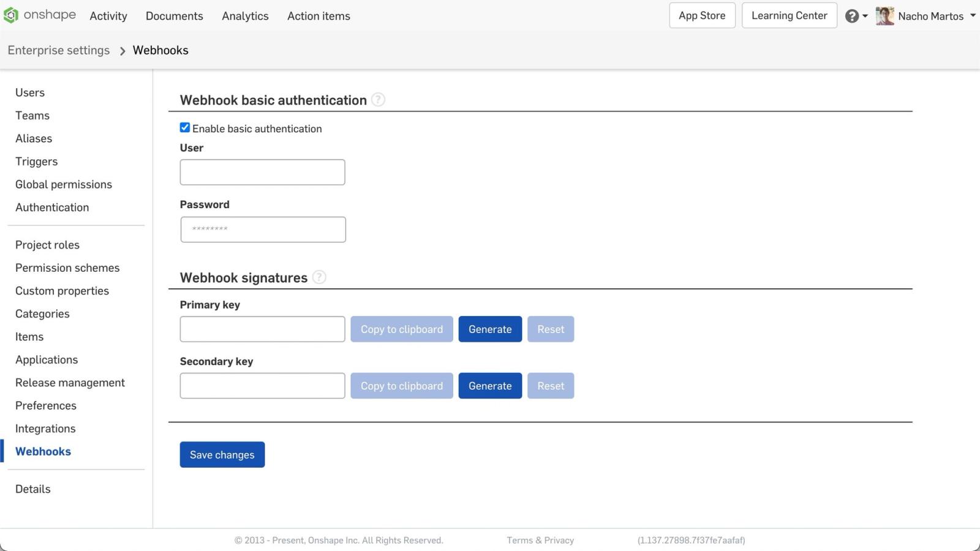Click the Onshape logo icon
Screen dimensions: 980x551
pyautogui.click(x=11, y=15)
